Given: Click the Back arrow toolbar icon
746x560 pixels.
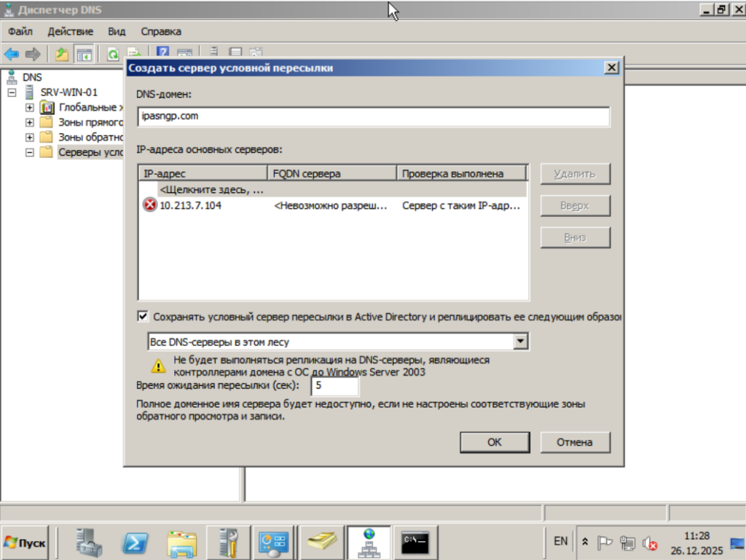Looking at the screenshot, I should click(x=12, y=54).
